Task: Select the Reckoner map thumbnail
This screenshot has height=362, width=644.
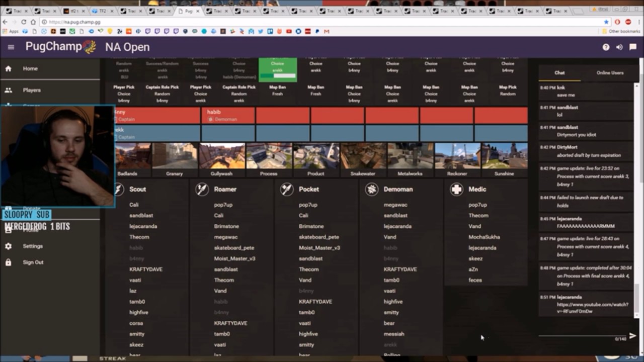Action: tap(457, 160)
